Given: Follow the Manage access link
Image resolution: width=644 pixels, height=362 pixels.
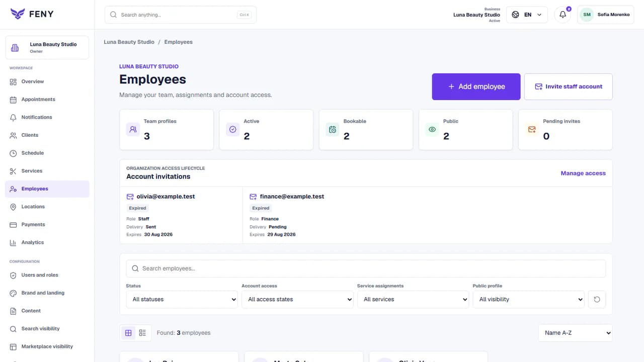Looking at the screenshot, I should pos(583,173).
